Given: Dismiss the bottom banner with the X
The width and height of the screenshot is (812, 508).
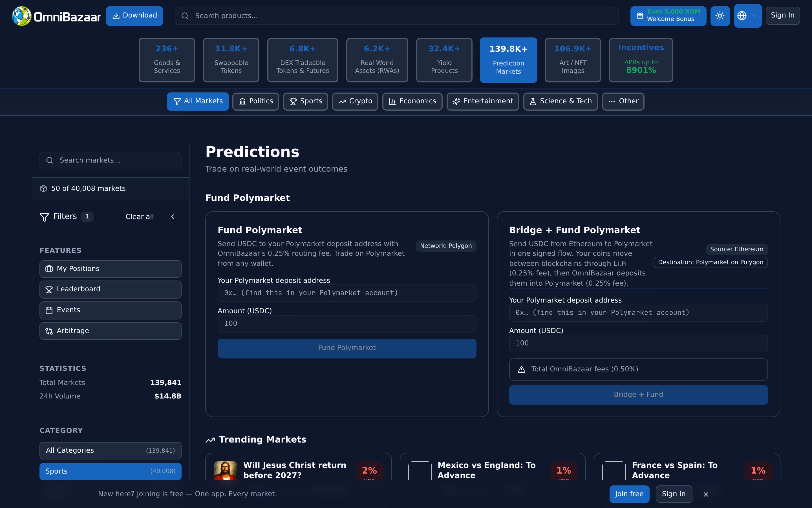Looking at the screenshot, I should click(x=706, y=494).
